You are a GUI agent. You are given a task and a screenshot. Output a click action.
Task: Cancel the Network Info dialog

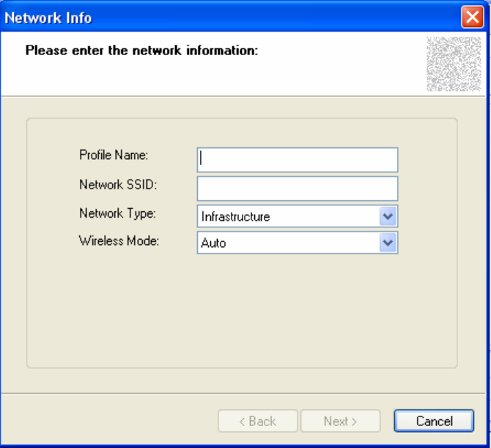click(x=434, y=421)
